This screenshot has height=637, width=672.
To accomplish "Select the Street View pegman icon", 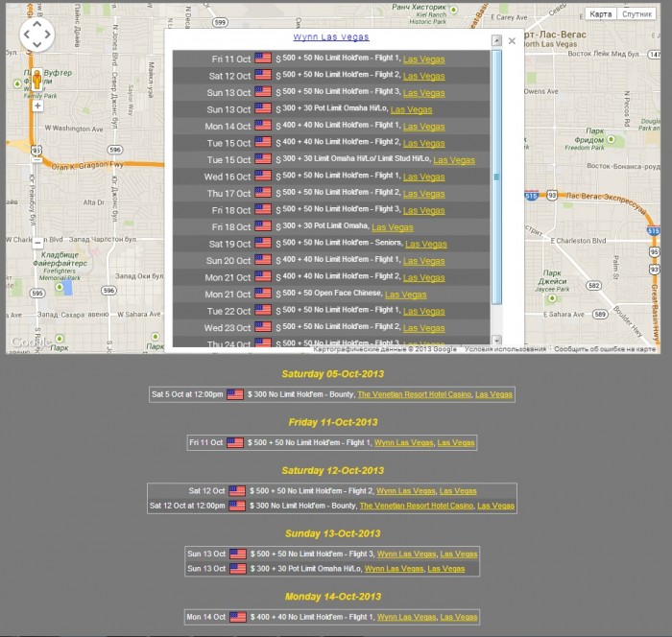I will (37, 80).
